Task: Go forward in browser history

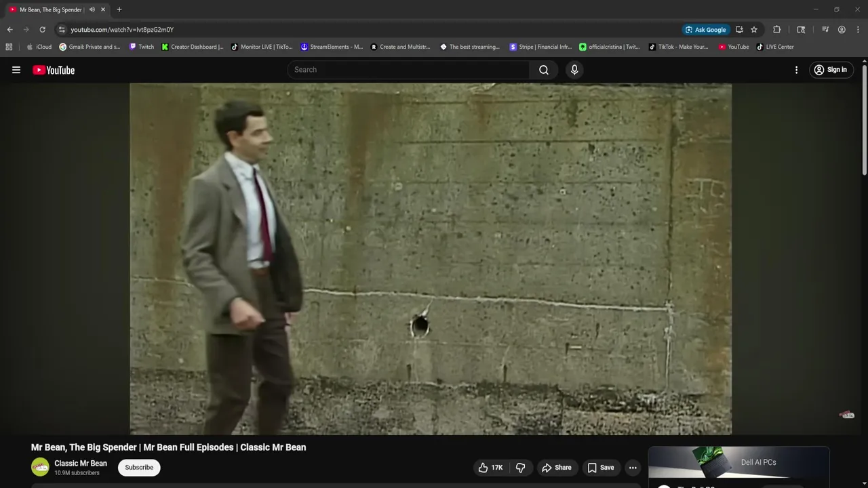Action: [26, 30]
